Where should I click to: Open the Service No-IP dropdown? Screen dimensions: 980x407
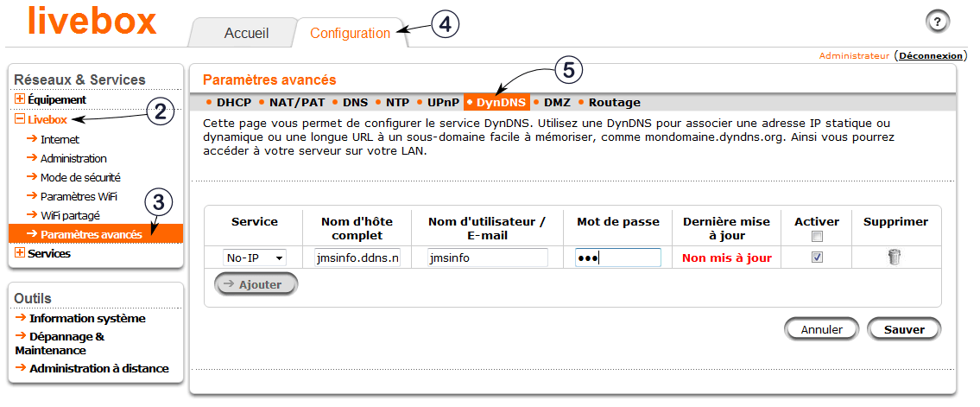[255, 258]
